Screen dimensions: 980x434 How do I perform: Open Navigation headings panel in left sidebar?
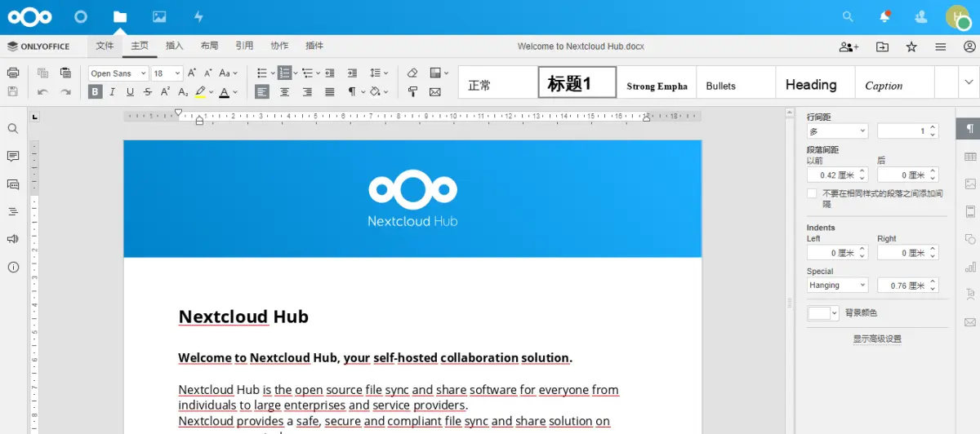13,211
